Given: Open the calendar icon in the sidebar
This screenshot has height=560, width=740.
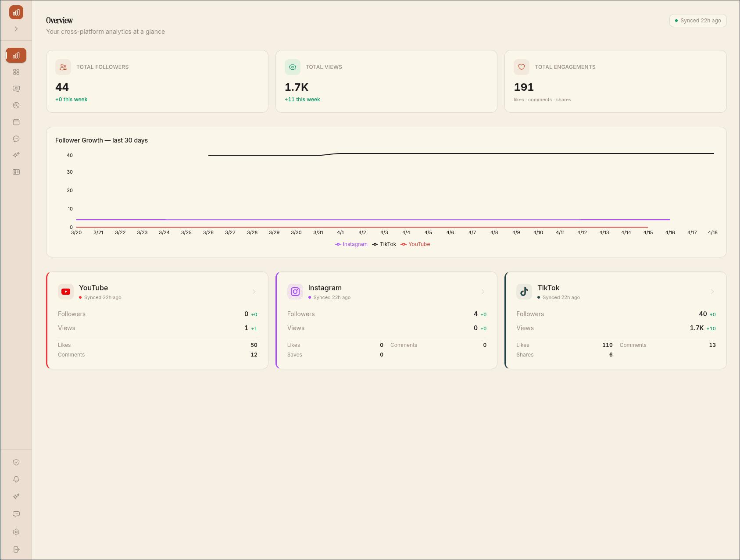Looking at the screenshot, I should point(16,122).
